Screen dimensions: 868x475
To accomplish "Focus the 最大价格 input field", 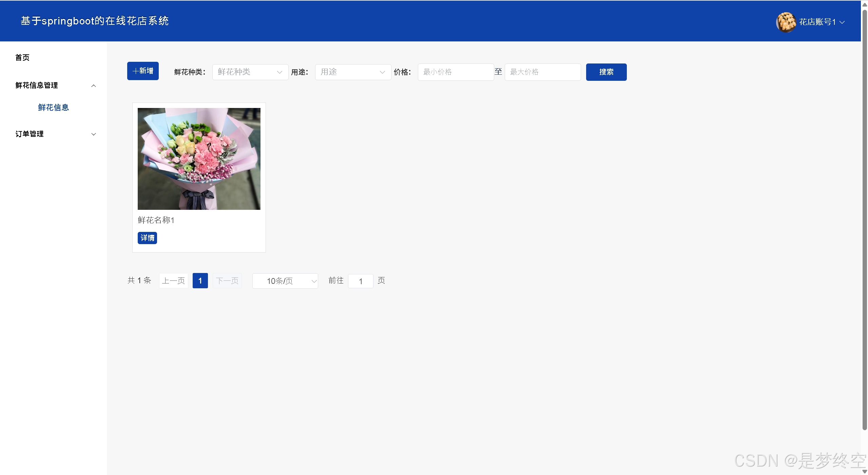I will (542, 72).
